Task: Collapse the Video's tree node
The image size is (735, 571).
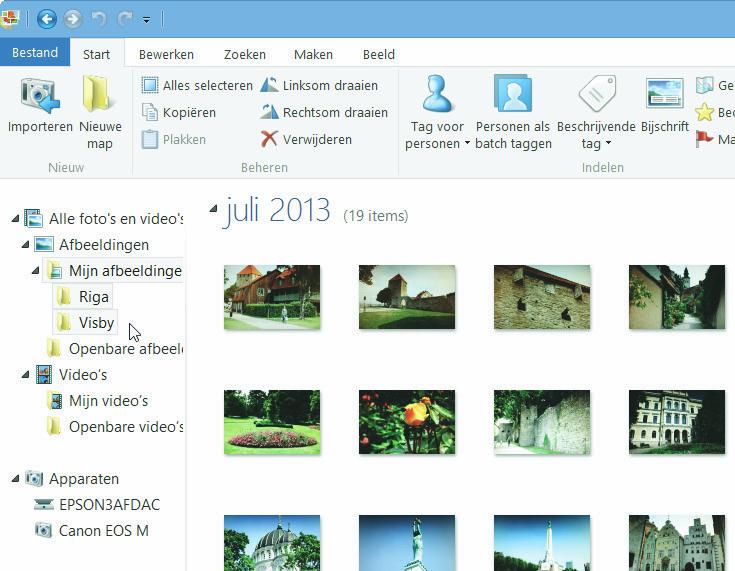Action: [x=26, y=375]
